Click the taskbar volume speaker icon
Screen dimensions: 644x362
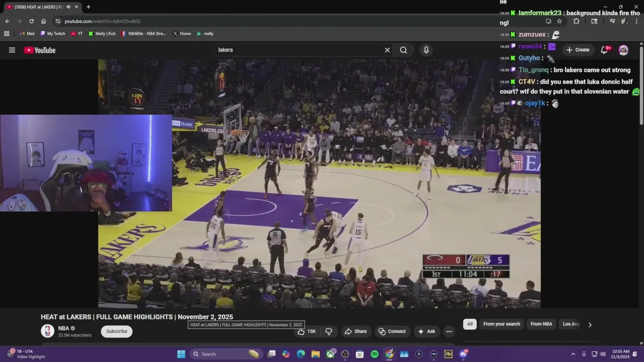coord(603,354)
